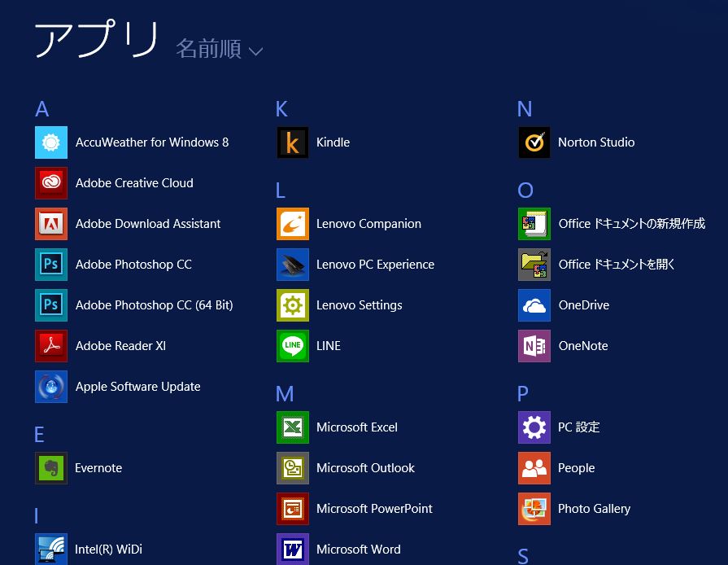Select the M group header
The image size is (728, 565).
point(285,394)
